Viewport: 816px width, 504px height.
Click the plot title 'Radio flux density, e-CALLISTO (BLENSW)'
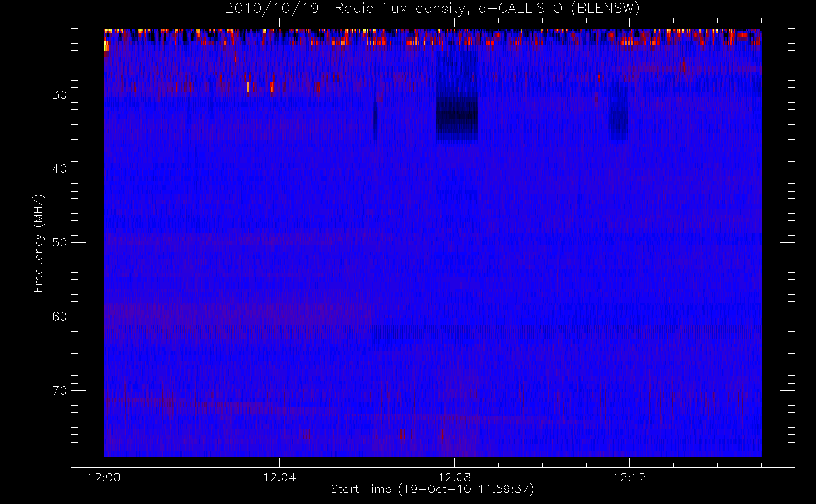pos(487,8)
